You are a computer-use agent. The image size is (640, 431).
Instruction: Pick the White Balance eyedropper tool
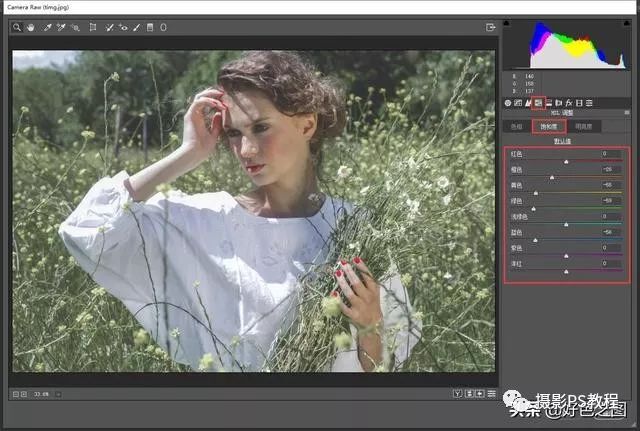tap(47, 27)
